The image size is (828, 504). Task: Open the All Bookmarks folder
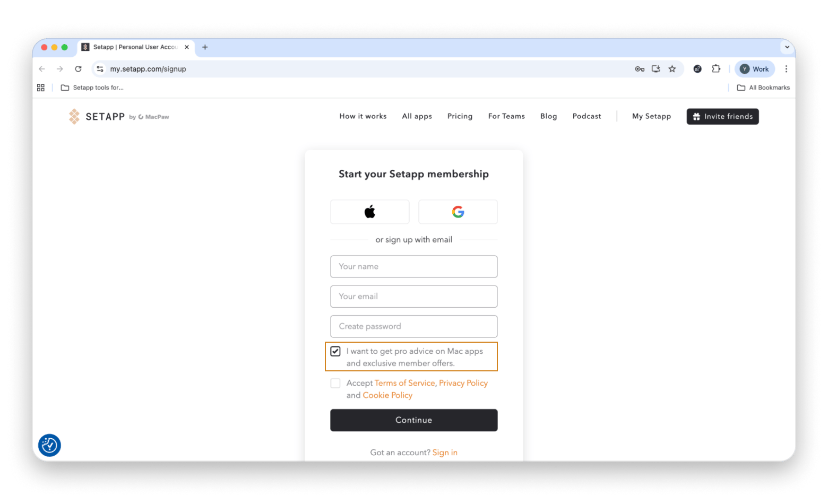(x=763, y=88)
